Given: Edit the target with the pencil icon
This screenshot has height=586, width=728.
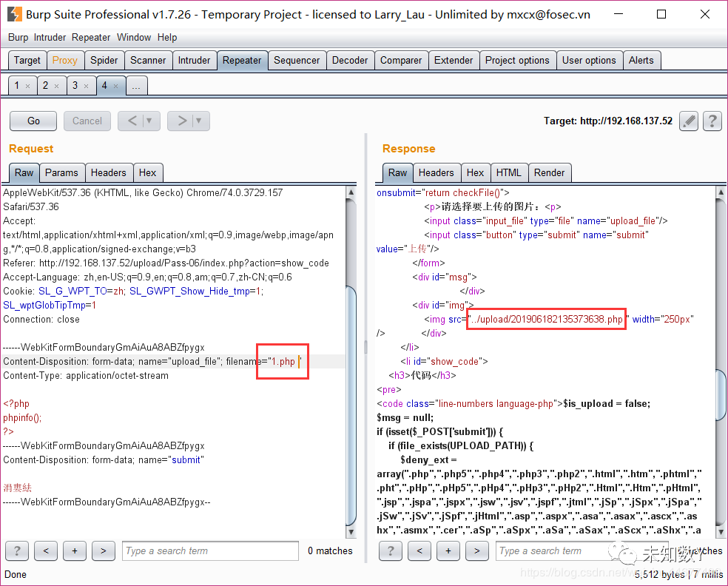Looking at the screenshot, I should pos(689,121).
